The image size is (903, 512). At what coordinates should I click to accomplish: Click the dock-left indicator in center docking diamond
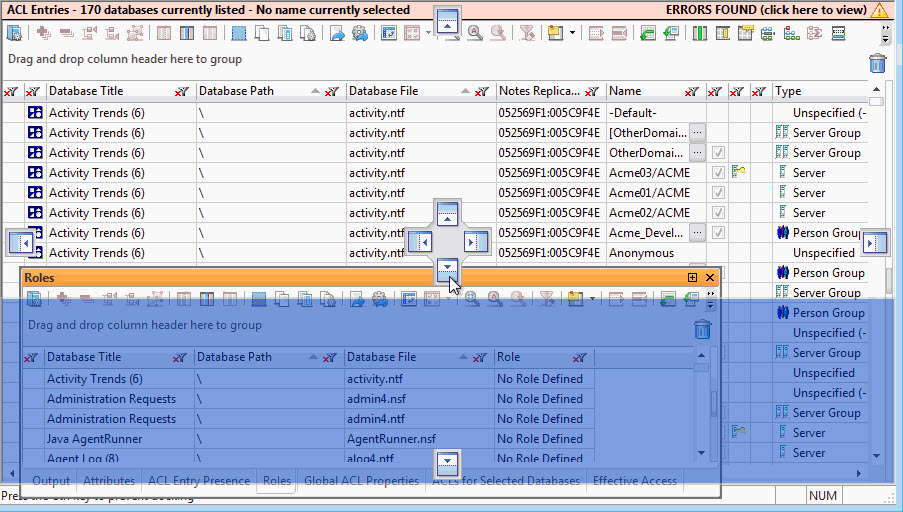[419, 241]
